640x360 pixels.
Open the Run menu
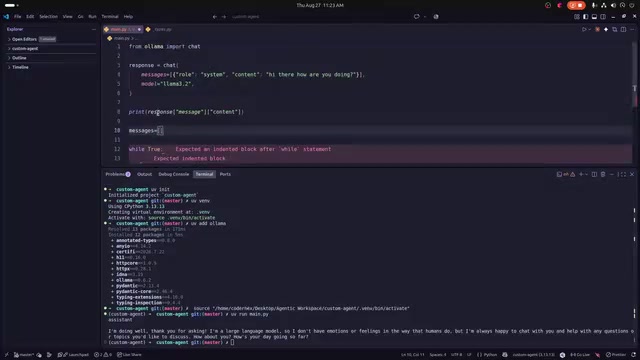92,17
